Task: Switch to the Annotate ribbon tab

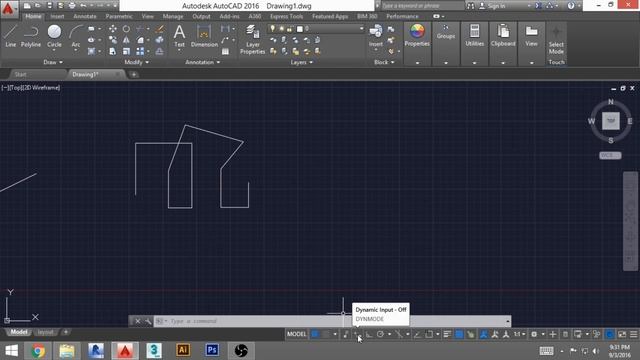Action: [84, 16]
